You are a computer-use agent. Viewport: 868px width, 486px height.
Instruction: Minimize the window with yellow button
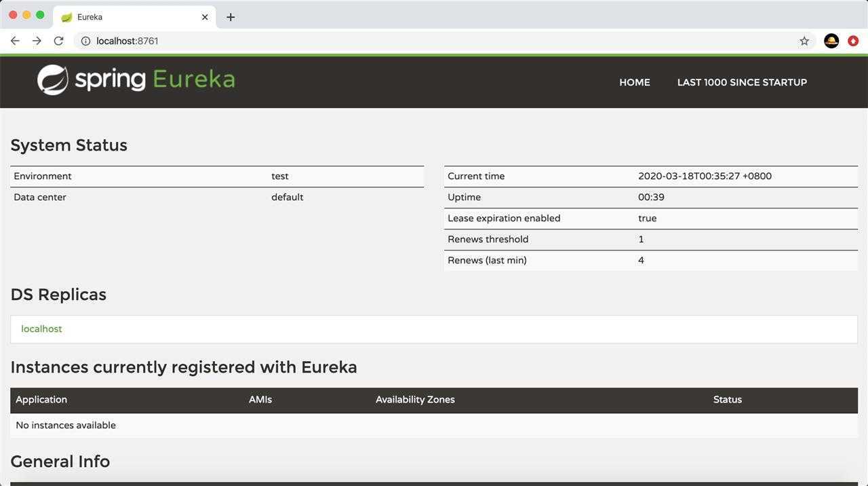(x=26, y=15)
